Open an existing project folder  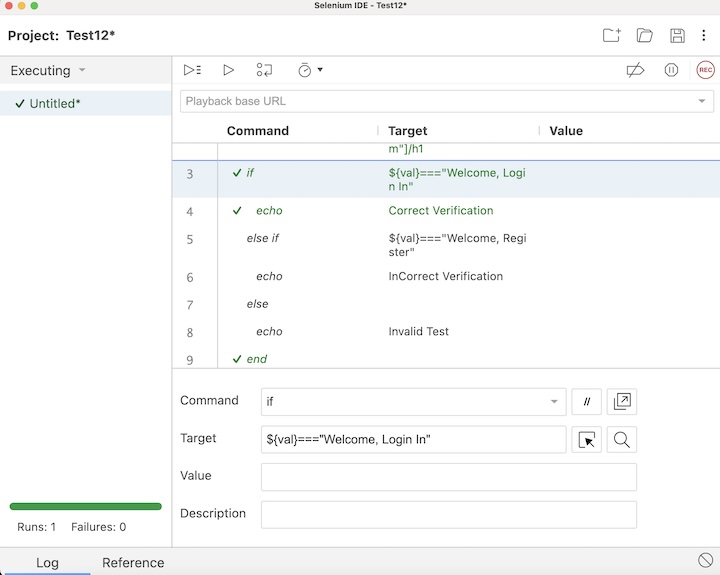(x=645, y=36)
